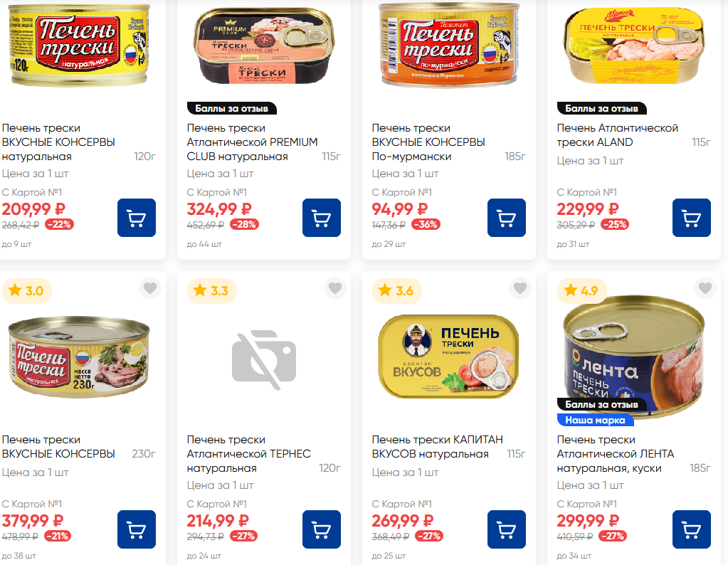
Task: Open Печень трески КАПИТАН ВКУСОВ натуральная link
Action: (437, 447)
